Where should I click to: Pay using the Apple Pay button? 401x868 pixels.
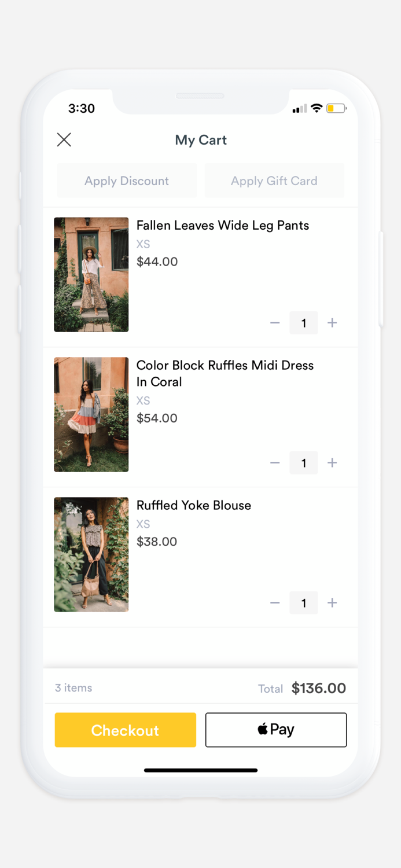pyautogui.click(x=276, y=730)
